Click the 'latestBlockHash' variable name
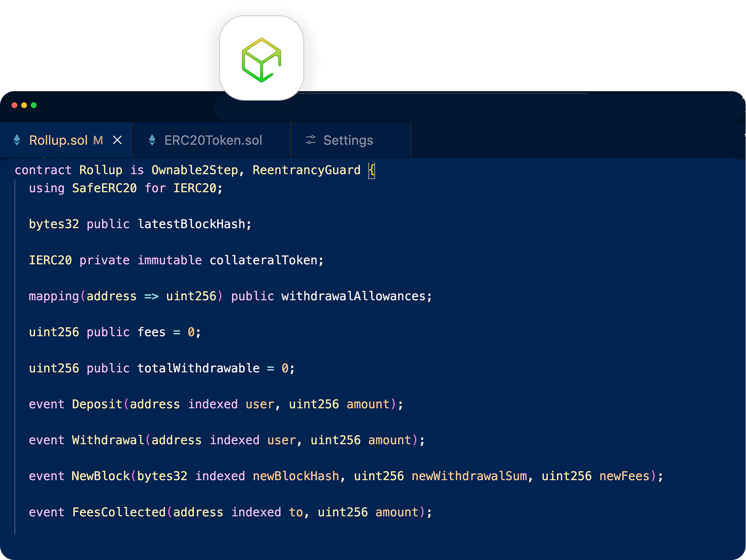 coord(192,224)
